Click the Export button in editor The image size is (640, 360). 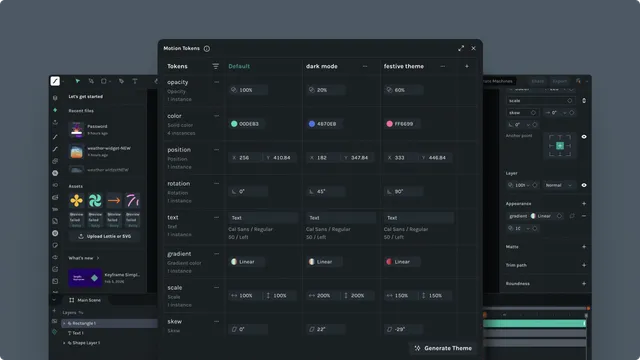click(560, 81)
